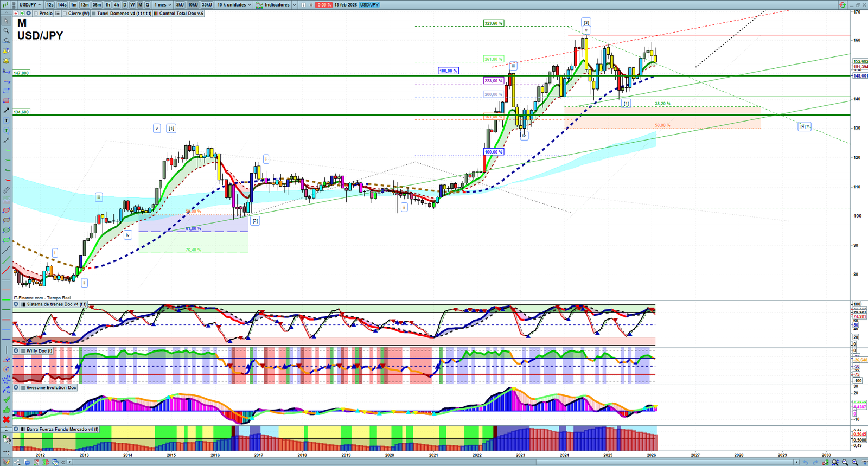Screen dimensions: 868x466
Task: Select the 56m timeframe button
Action: click(97, 5)
